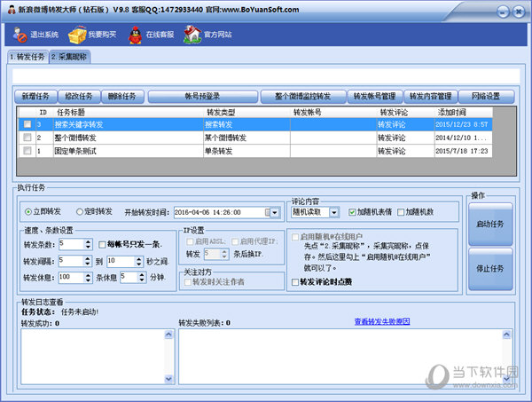Click 新增任务 button
532x402 pixels.
[x=35, y=97]
